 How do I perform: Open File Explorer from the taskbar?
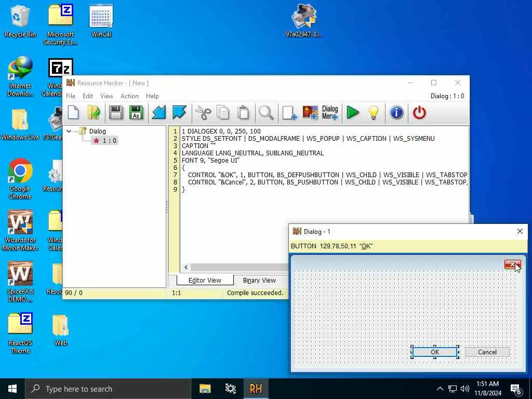pyautogui.click(x=205, y=389)
